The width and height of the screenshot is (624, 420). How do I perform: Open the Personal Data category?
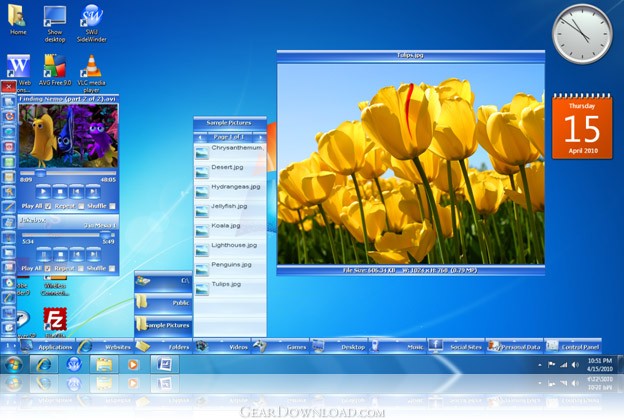pyautogui.click(x=514, y=347)
